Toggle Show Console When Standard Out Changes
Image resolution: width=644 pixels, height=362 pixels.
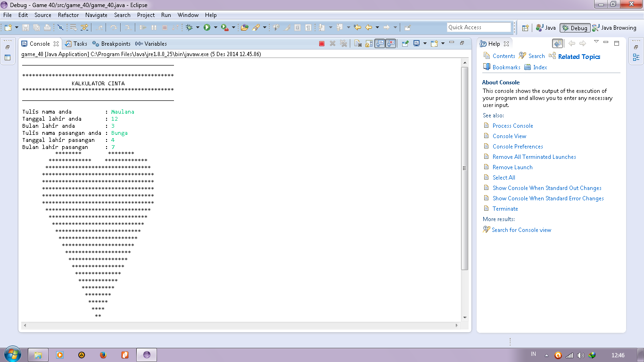click(x=380, y=43)
